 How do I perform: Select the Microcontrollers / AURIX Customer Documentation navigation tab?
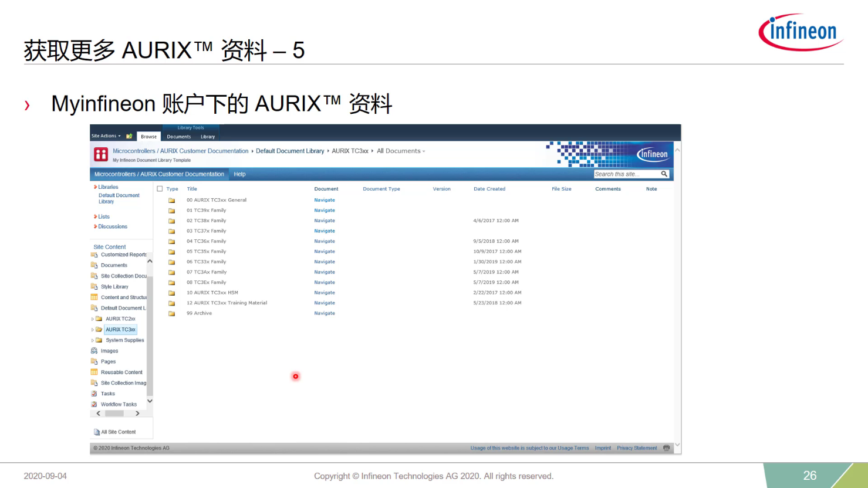coord(159,174)
